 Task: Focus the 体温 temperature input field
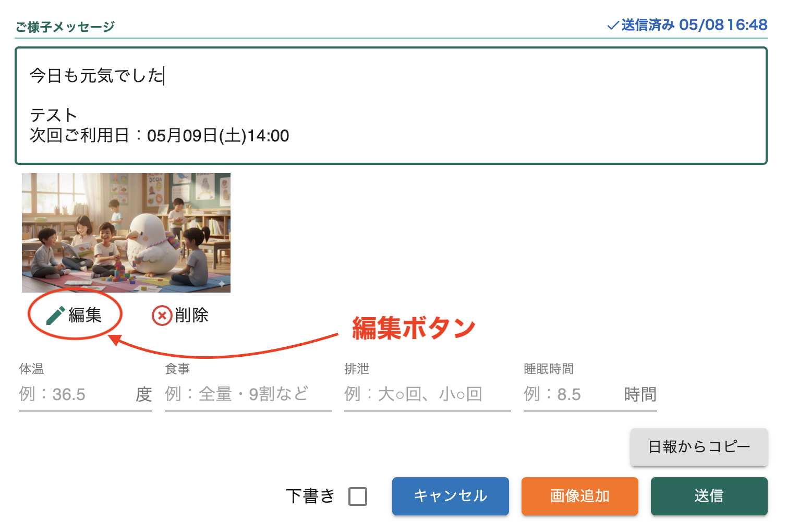(x=76, y=394)
